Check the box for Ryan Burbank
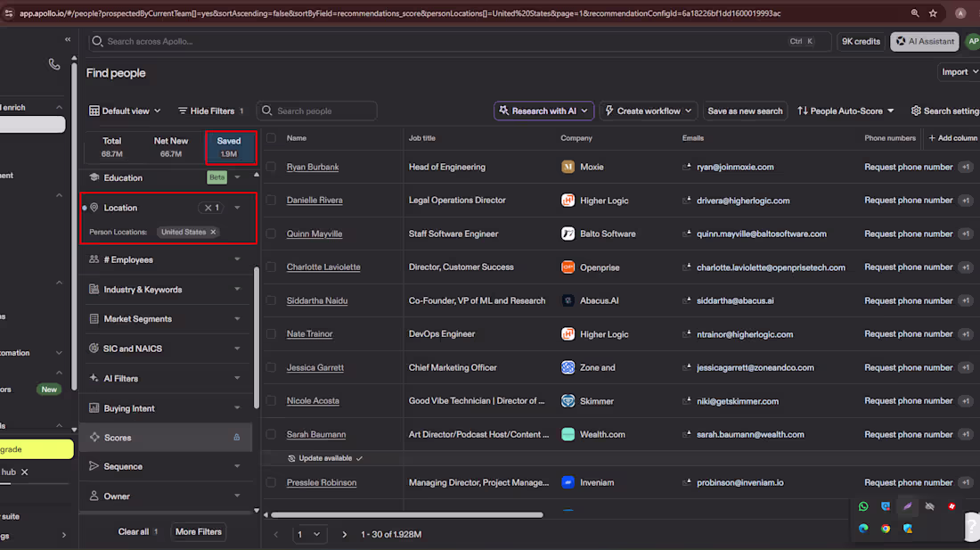980x550 pixels. [x=271, y=167]
